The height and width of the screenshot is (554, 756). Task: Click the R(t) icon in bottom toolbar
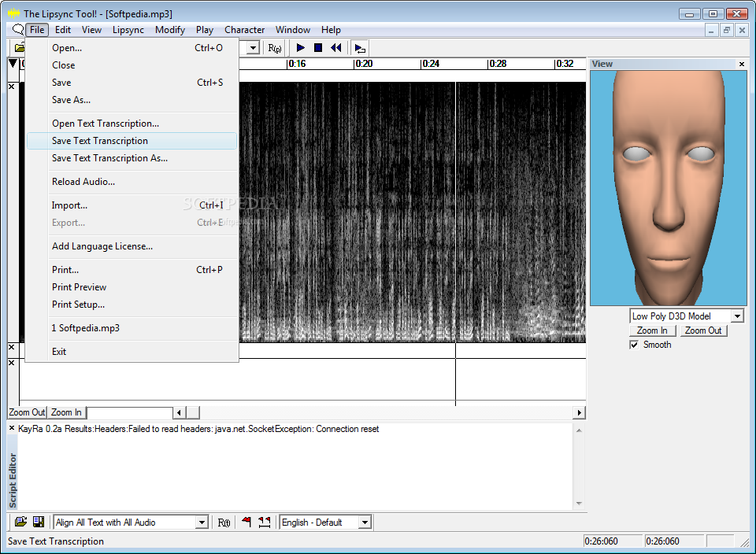point(224,523)
